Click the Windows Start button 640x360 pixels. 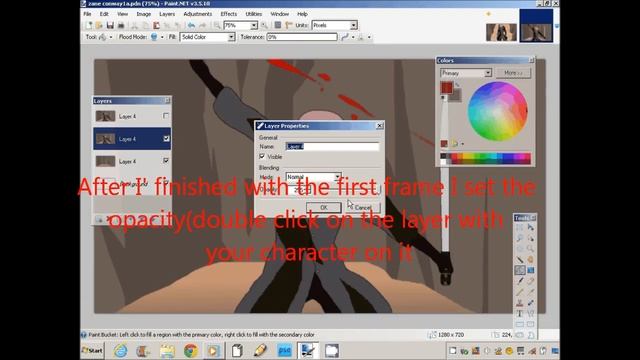click(92, 351)
